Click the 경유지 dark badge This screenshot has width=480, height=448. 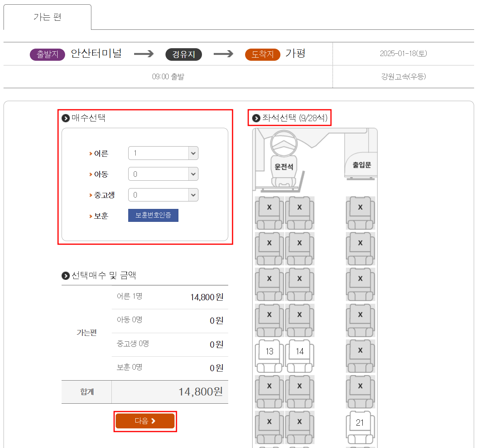184,54
